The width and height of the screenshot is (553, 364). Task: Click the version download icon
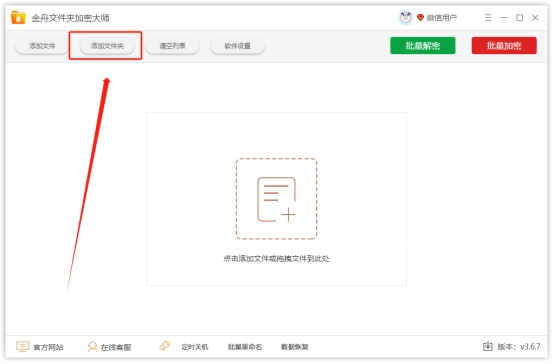coord(488,346)
